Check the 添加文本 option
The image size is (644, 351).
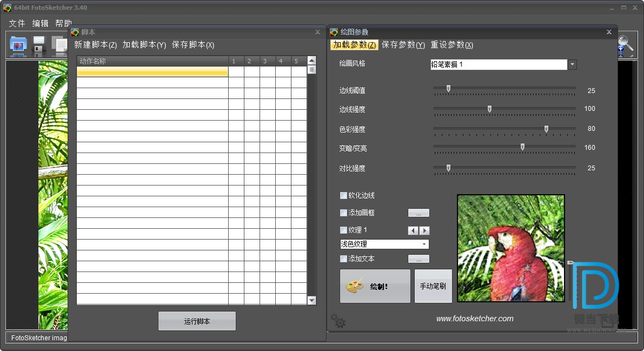[343, 259]
